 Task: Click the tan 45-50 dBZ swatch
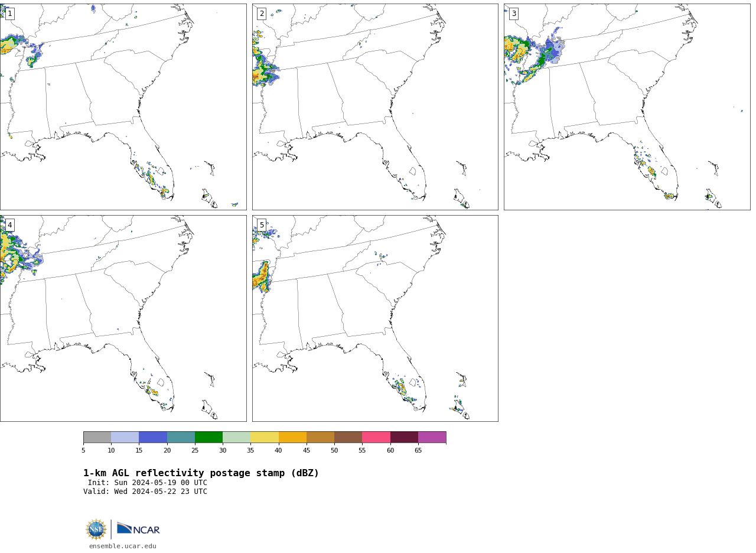(x=320, y=437)
